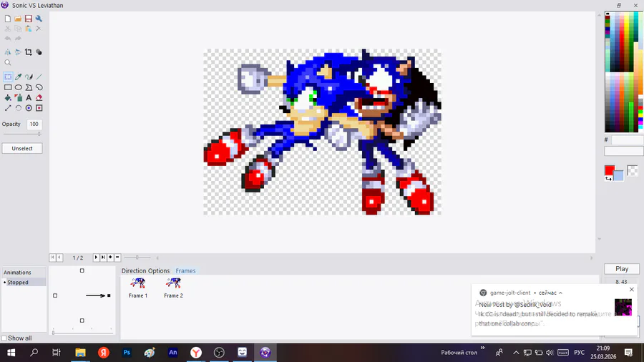Open Adobe Animate from the taskbar
Viewport: 644px width, 362px height.
[173, 352]
